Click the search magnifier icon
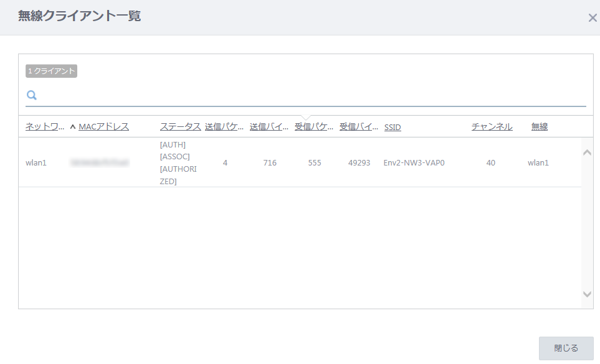 pyautogui.click(x=32, y=95)
